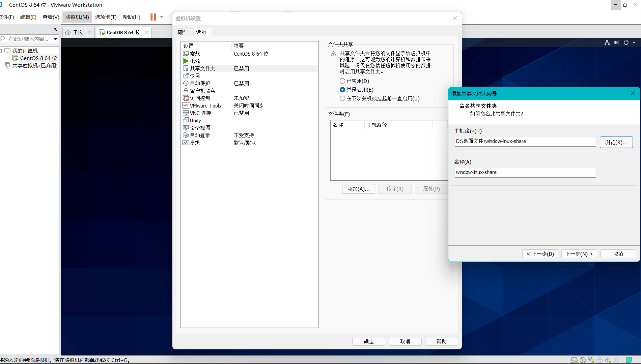Click the 主机路径(H) input field

pos(525,141)
